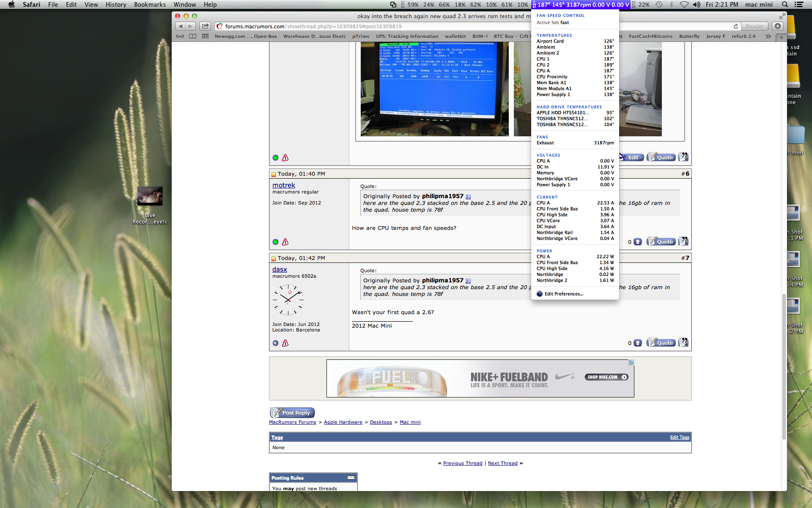Viewport: 812px width, 508px height.
Task: Collapse the Posting Rules box
Action: click(x=351, y=478)
